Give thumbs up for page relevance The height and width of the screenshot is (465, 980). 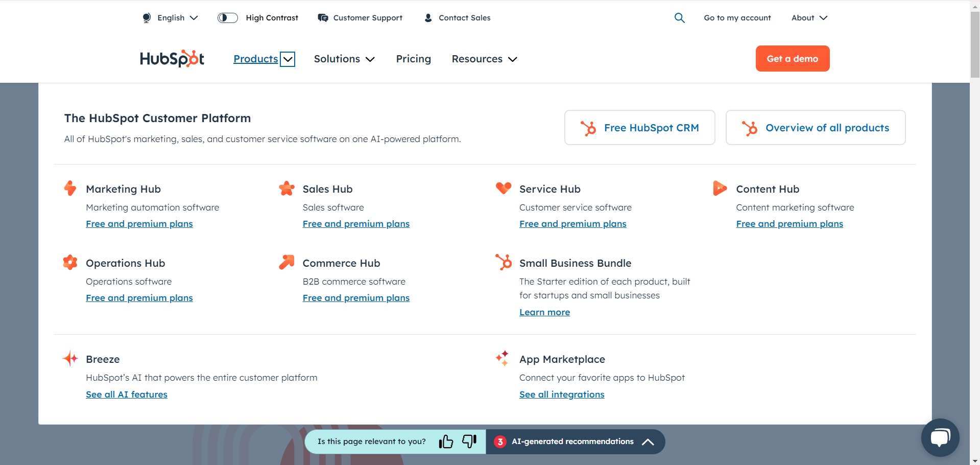[x=446, y=441]
